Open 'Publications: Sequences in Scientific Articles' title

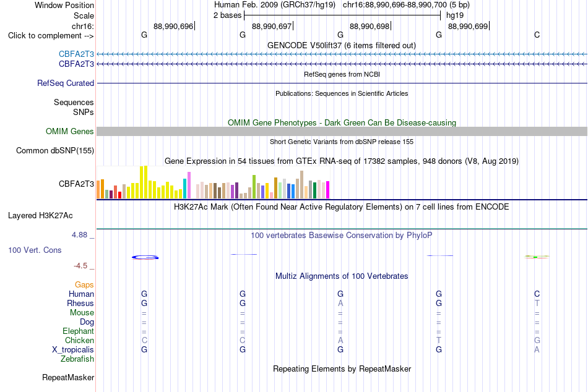342,93
